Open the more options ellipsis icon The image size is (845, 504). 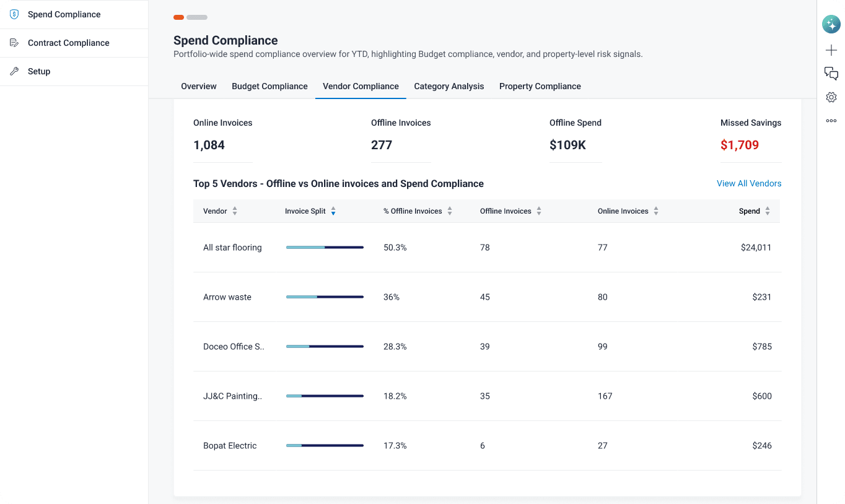pyautogui.click(x=831, y=121)
